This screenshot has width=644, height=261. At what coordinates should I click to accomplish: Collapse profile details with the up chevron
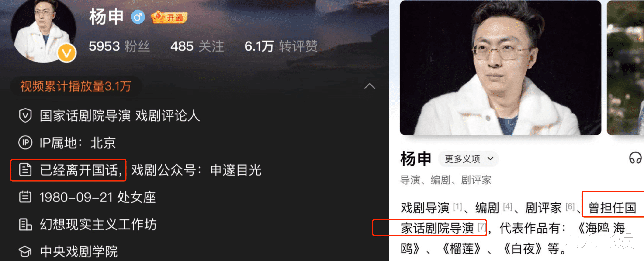(x=370, y=86)
